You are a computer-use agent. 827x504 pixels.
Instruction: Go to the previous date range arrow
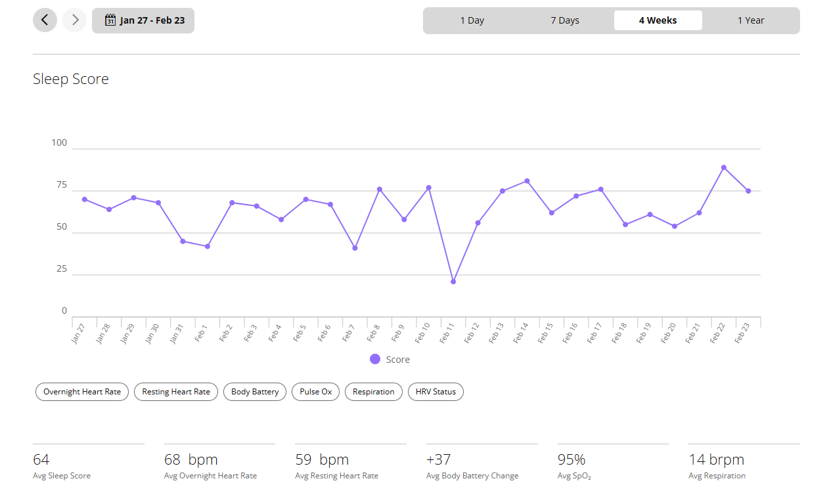point(45,20)
